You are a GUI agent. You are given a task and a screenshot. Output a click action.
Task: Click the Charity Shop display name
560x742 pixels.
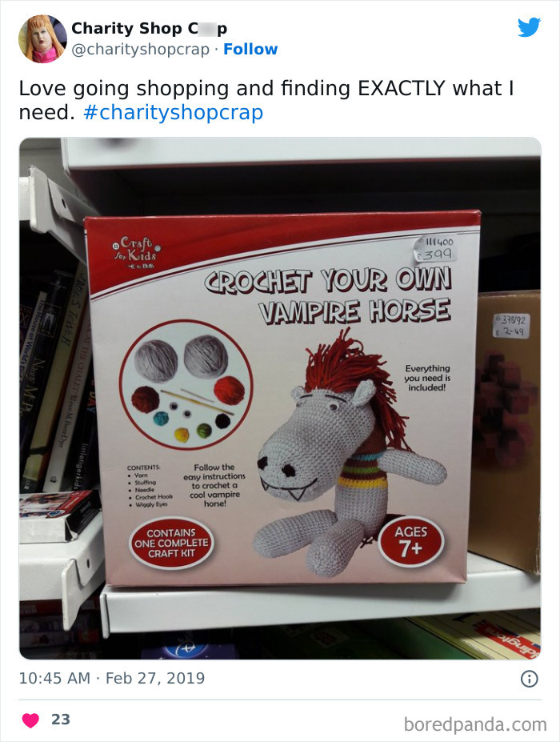[150, 28]
